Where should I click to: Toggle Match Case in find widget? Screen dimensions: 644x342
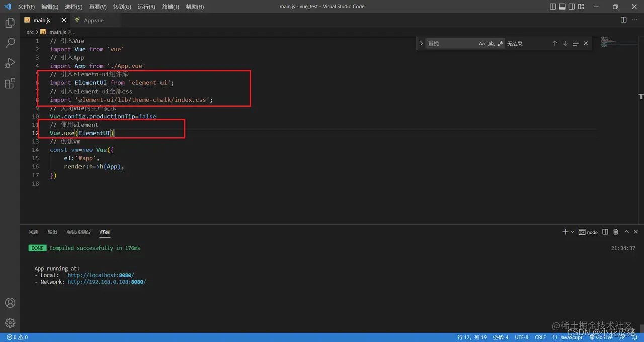tap(481, 44)
